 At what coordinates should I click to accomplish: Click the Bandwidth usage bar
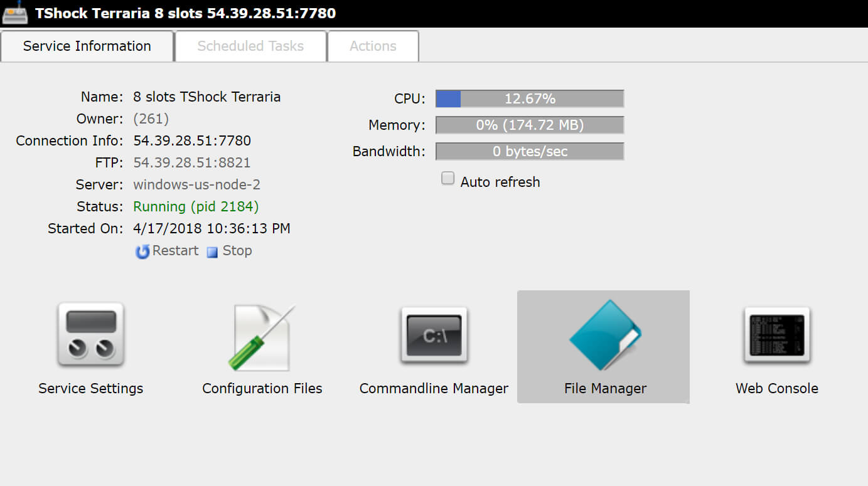530,151
